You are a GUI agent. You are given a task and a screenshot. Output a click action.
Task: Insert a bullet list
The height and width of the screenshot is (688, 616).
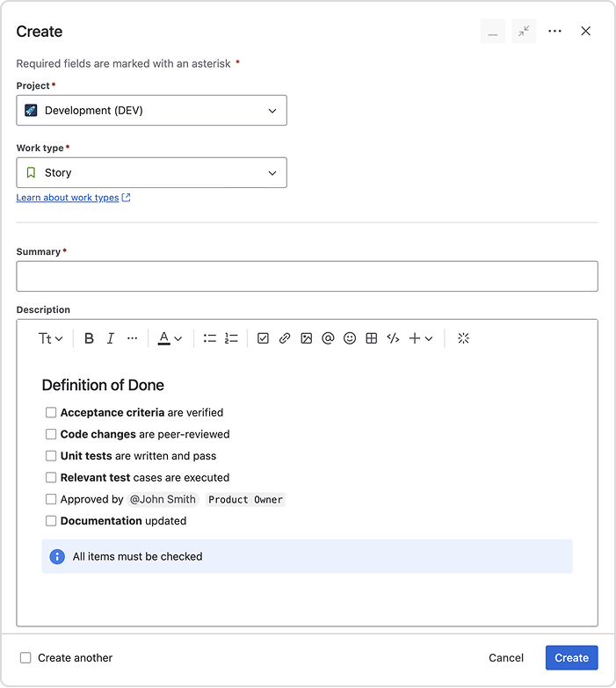[210, 338]
